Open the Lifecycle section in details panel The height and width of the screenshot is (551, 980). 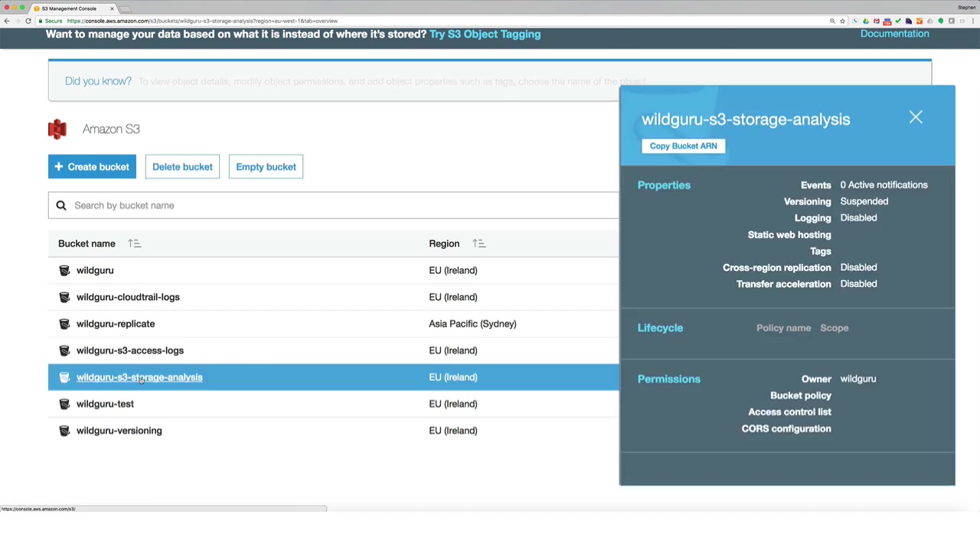tap(660, 328)
